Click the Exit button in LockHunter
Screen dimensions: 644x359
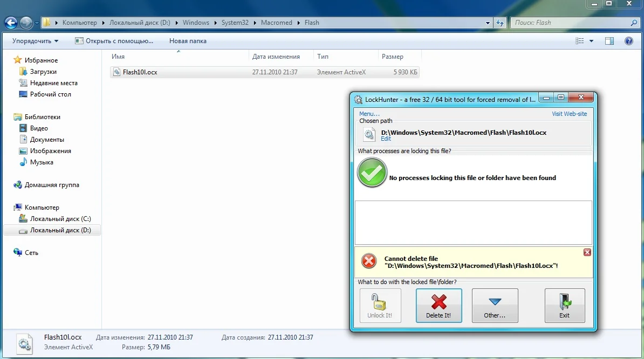pyautogui.click(x=564, y=305)
